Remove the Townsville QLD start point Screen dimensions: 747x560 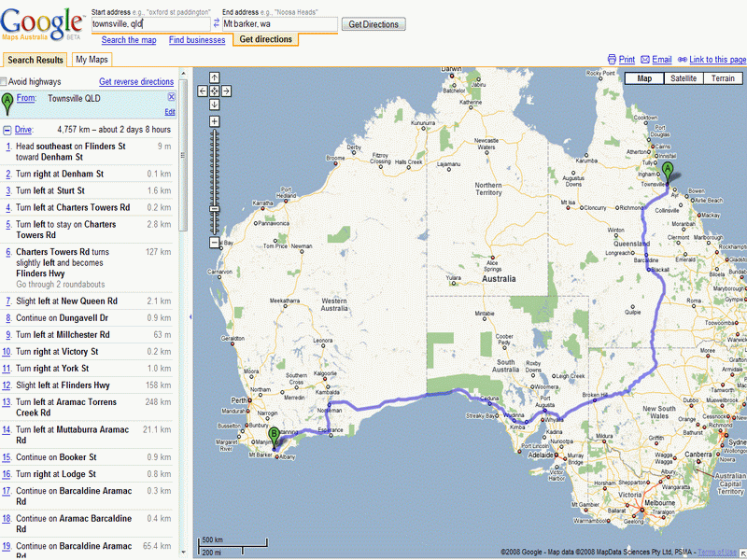[x=171, y=97]
